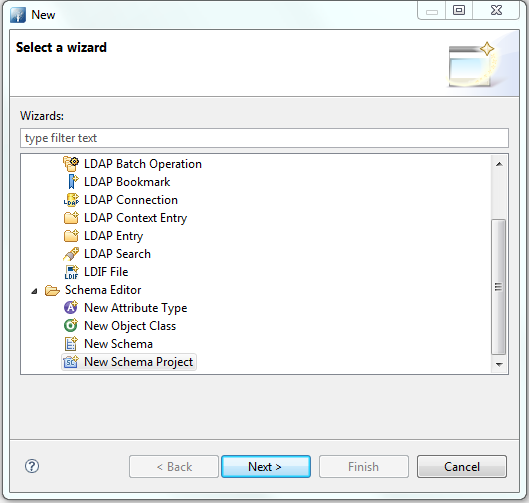Select the LDIF File icon
529x503 pixels.
[71, 272]
